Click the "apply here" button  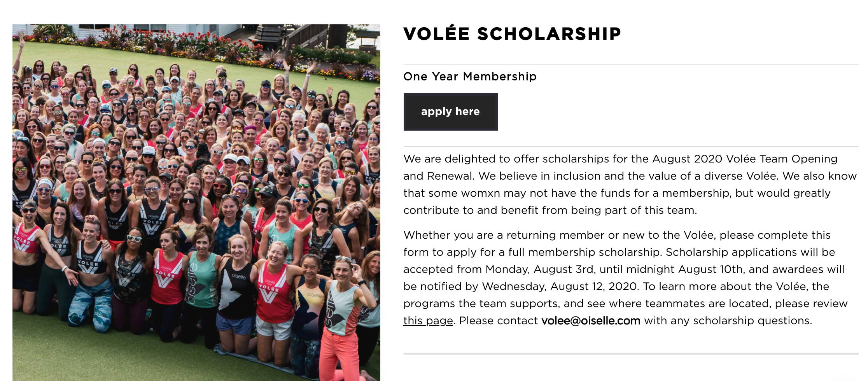(x=450, y=112)
